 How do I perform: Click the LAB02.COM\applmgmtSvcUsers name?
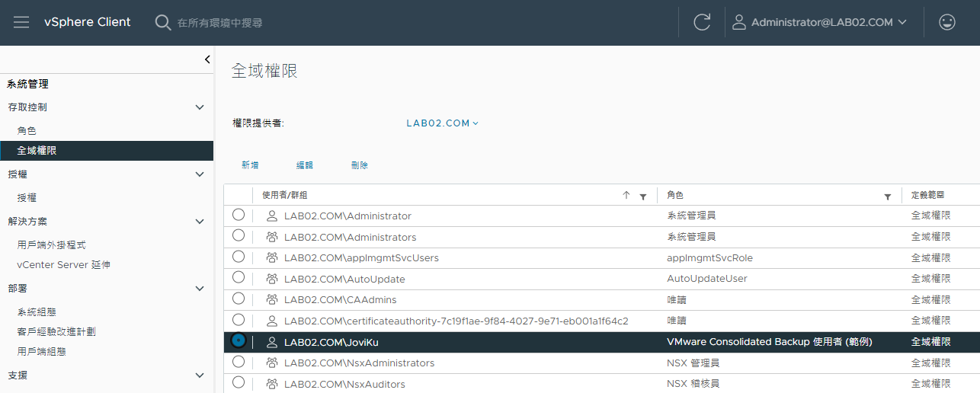tap(361, 258)
